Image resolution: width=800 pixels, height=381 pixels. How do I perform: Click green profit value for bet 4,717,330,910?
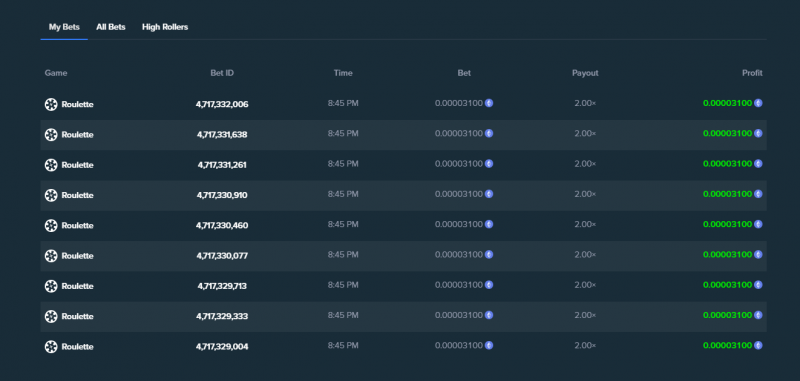728,194
